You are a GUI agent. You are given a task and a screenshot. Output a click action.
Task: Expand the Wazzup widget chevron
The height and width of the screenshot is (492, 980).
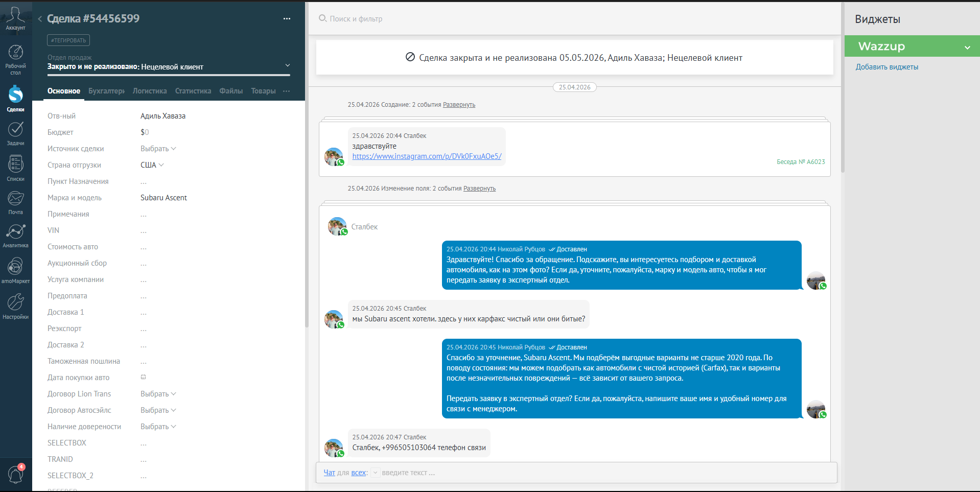coord(967,48)
